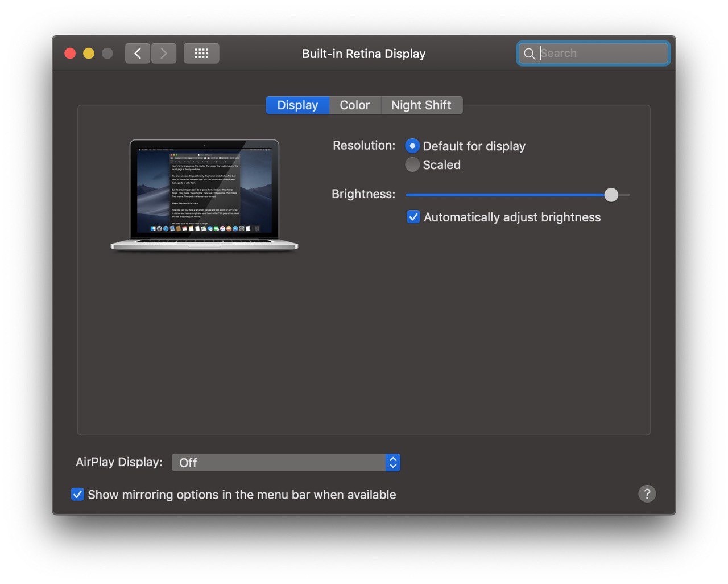Close the window with the red button
The image size is (728, 584).
70,54
